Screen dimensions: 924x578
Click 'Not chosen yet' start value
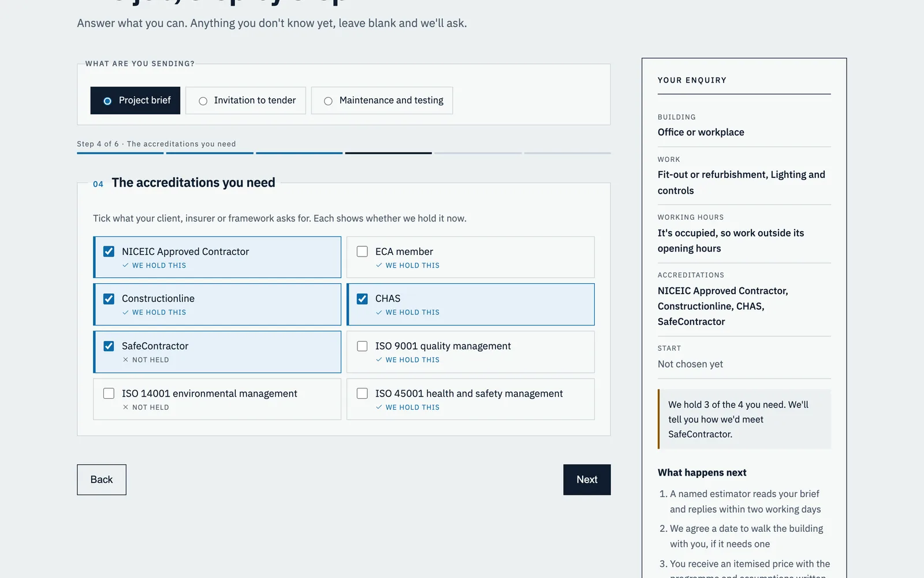[690, 364]
